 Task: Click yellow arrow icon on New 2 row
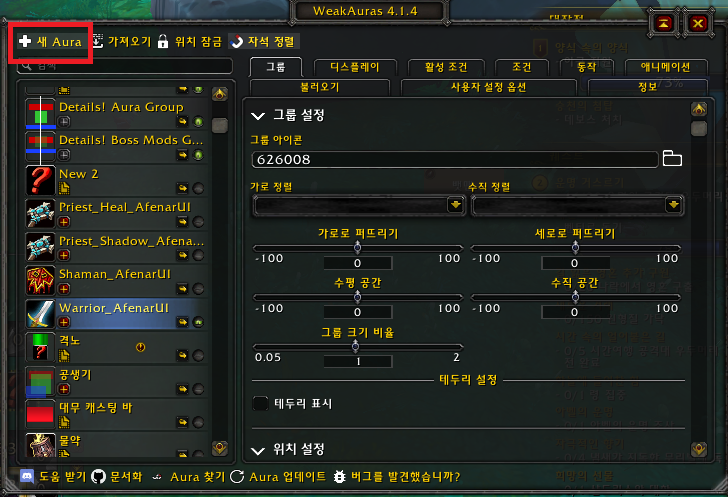(182, 188)
